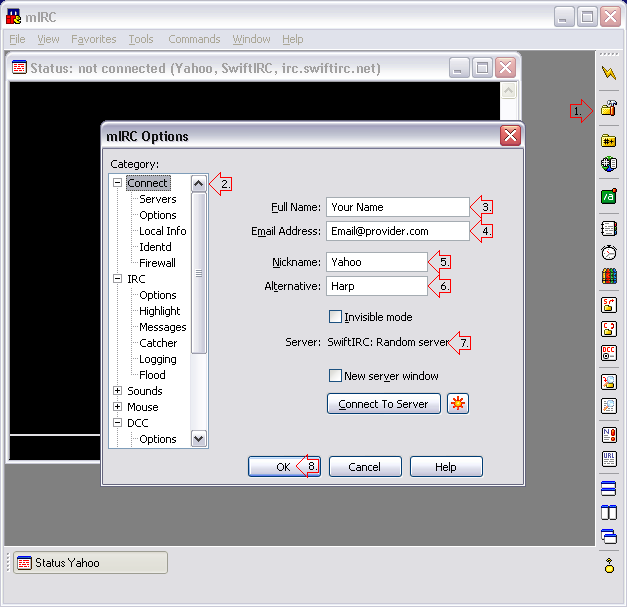The image size is (627, 607).
Task: Click the lightning Connect icon in the toolbar
Action: [609, 73]
